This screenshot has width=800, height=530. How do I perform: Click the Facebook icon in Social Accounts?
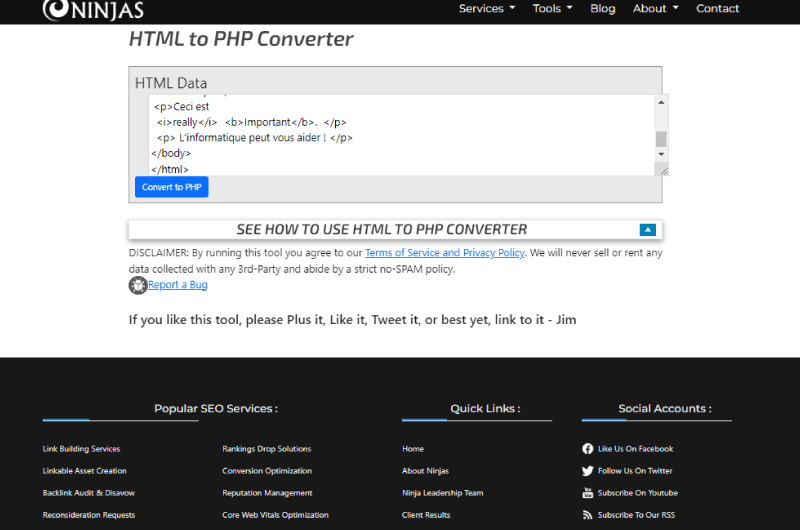pyautogui.click(x=588, y=448)
